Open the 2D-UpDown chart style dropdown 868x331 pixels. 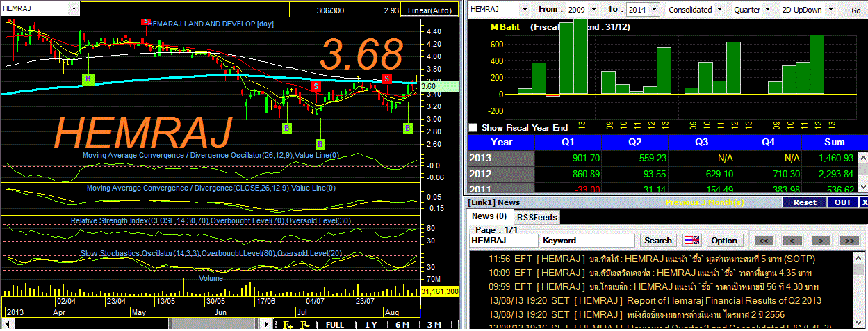pos(832,10)
